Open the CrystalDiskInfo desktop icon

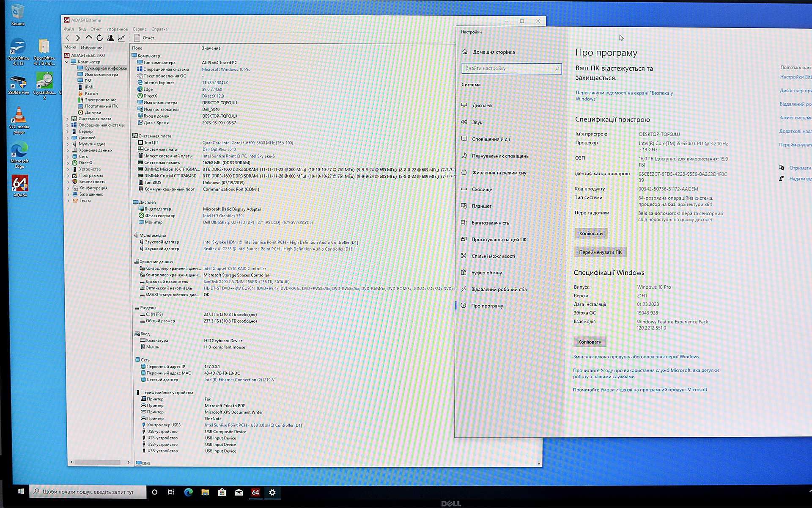click(x=44, y=86)
